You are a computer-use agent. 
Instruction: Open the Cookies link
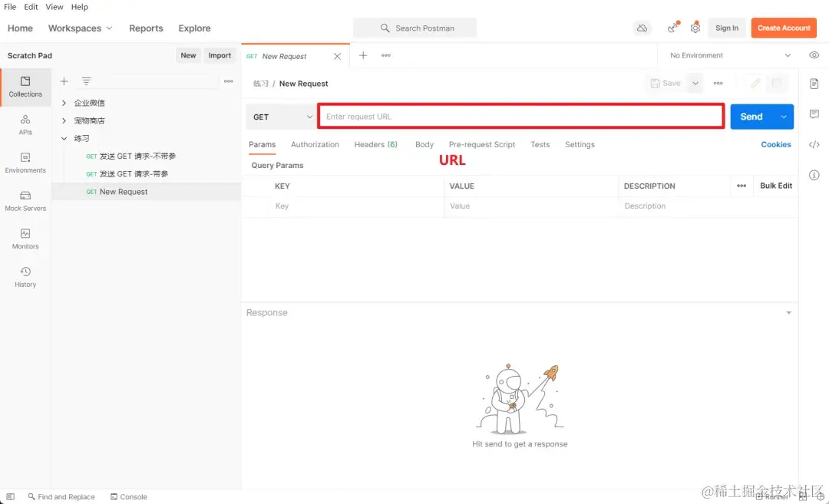click(x=775, y=144)
